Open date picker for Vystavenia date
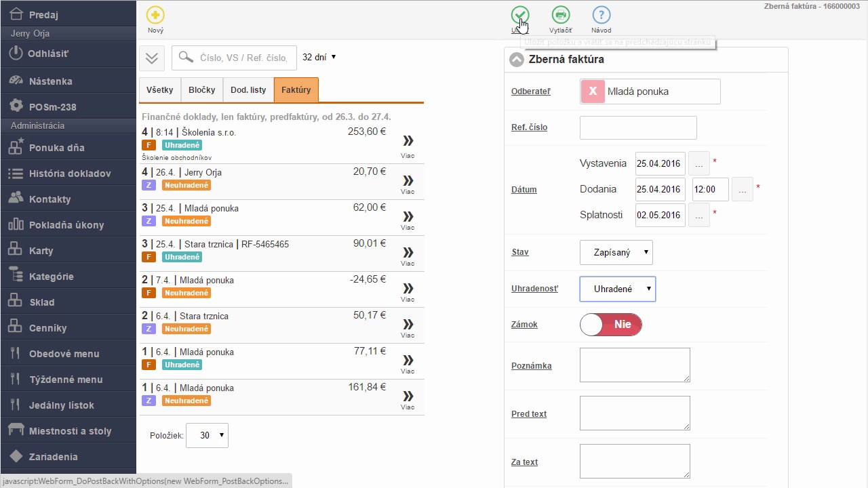Viewport: 868px width, 488px height. [x=699, y=163]
